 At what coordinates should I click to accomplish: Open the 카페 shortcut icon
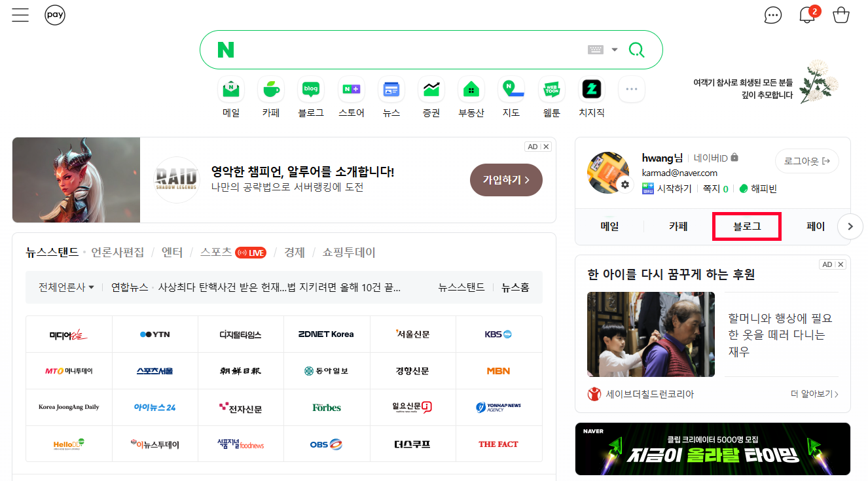[x=271, y=90]
